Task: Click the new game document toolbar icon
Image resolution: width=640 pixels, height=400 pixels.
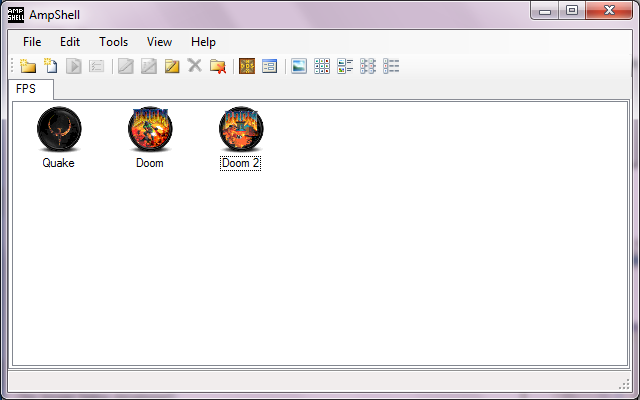Action: pos(50,66)
